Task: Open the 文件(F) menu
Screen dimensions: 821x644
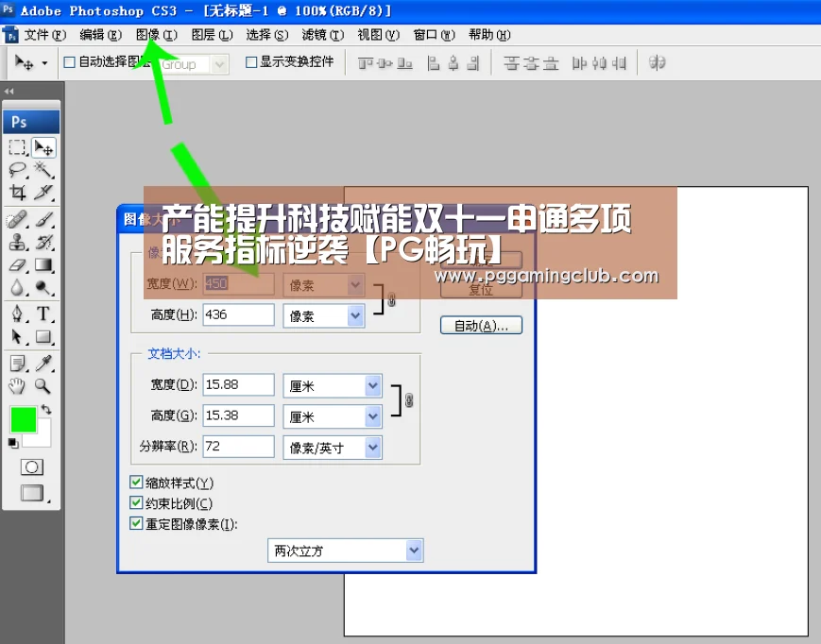Action: 45,35
